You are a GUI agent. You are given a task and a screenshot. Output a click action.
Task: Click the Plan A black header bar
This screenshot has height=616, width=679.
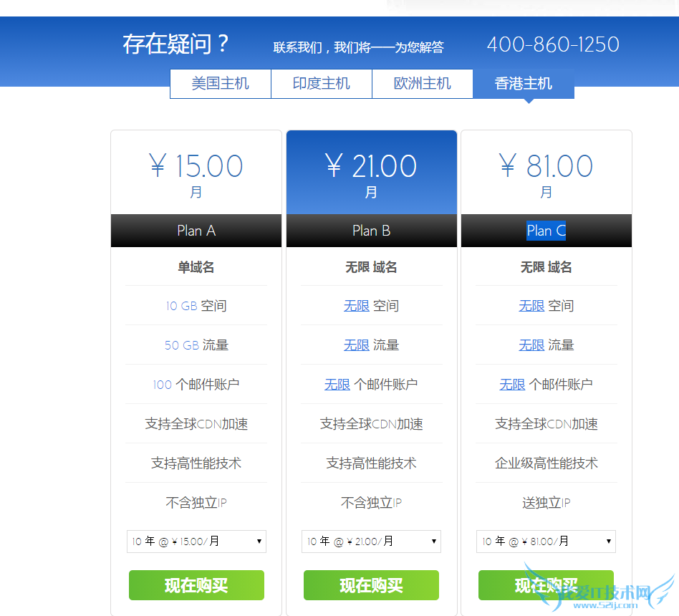pyautogui.click(x=196, y=230)
